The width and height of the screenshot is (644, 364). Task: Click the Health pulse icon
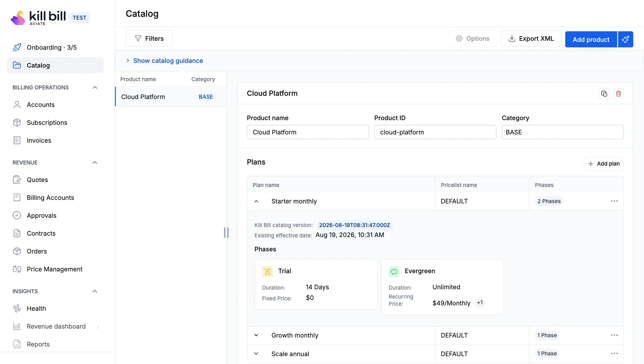17,309
